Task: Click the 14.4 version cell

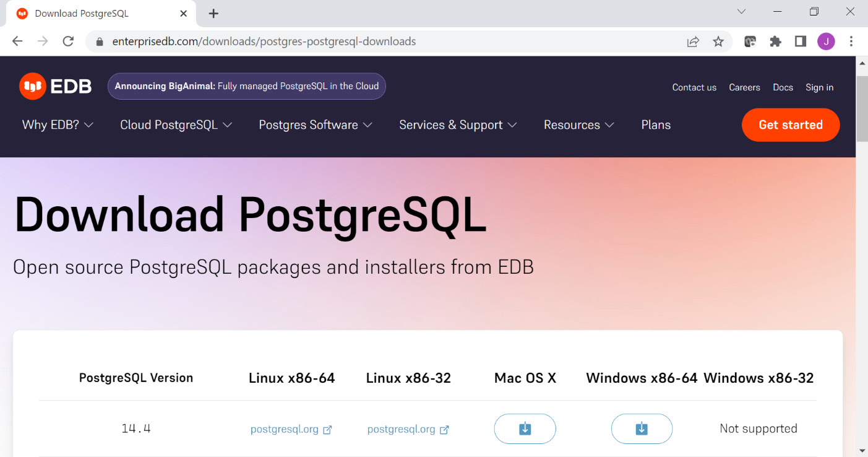Action: click(x=136, y=429)
